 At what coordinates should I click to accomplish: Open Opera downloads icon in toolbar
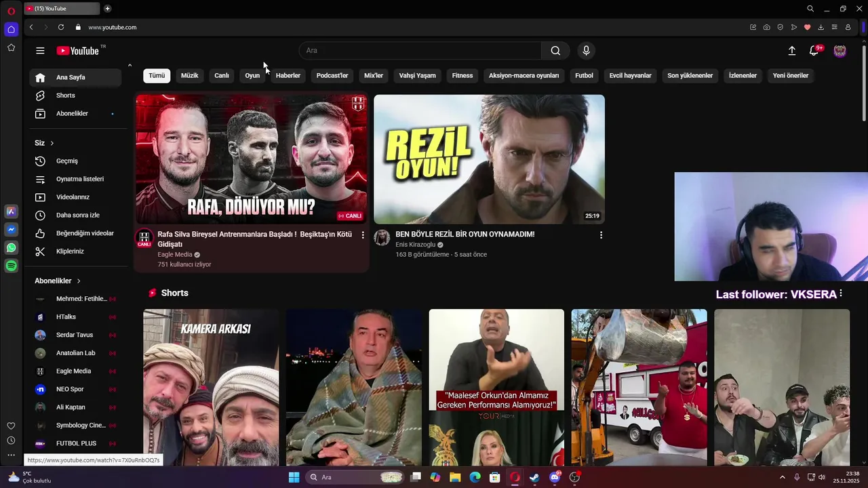(821, 27)
